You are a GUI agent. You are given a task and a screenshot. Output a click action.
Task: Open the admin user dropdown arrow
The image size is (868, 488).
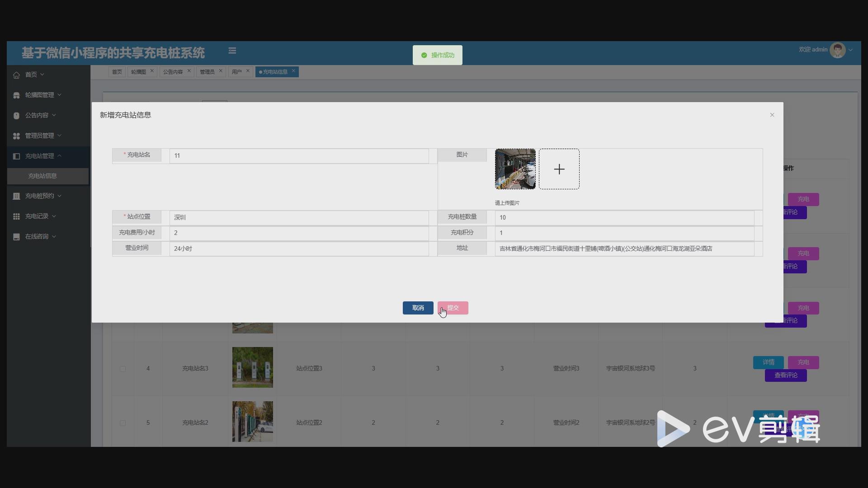[x=850, y=50]
